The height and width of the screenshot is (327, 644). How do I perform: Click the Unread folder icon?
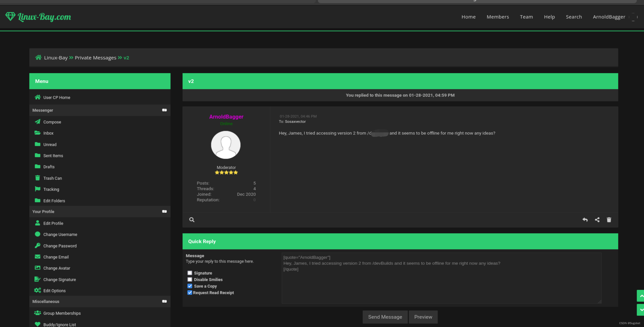pyautogui.click(x=37, y=144)
